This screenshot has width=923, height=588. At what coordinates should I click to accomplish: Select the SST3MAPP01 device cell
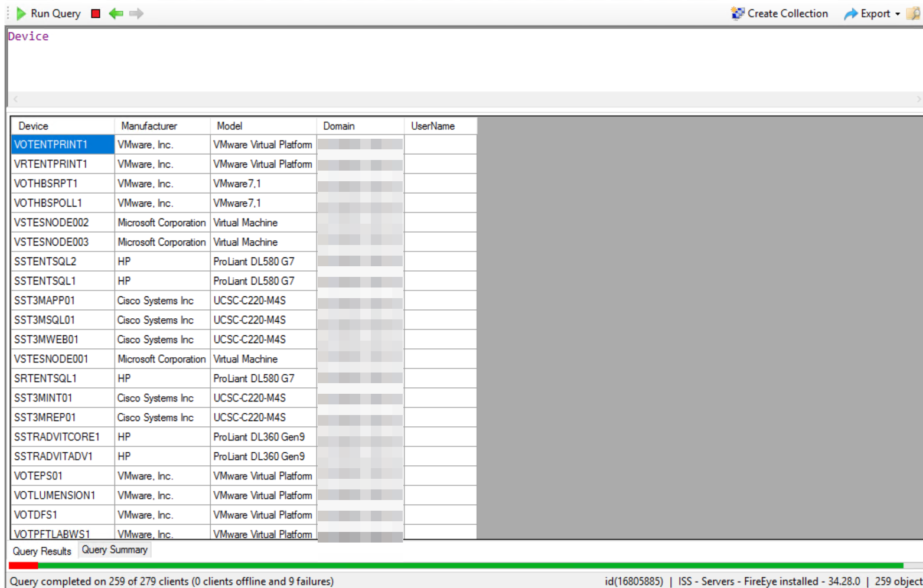[63, 300]
